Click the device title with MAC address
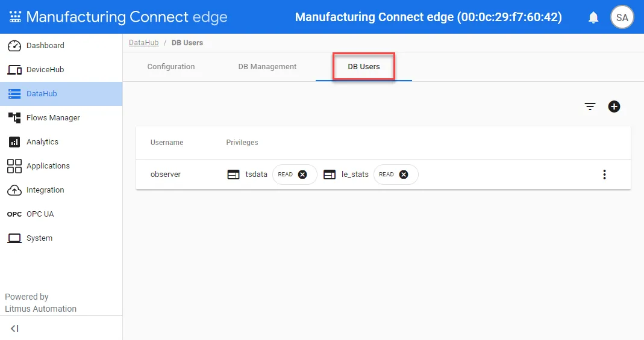Screen dimensions: 644x340 point(428,17)
